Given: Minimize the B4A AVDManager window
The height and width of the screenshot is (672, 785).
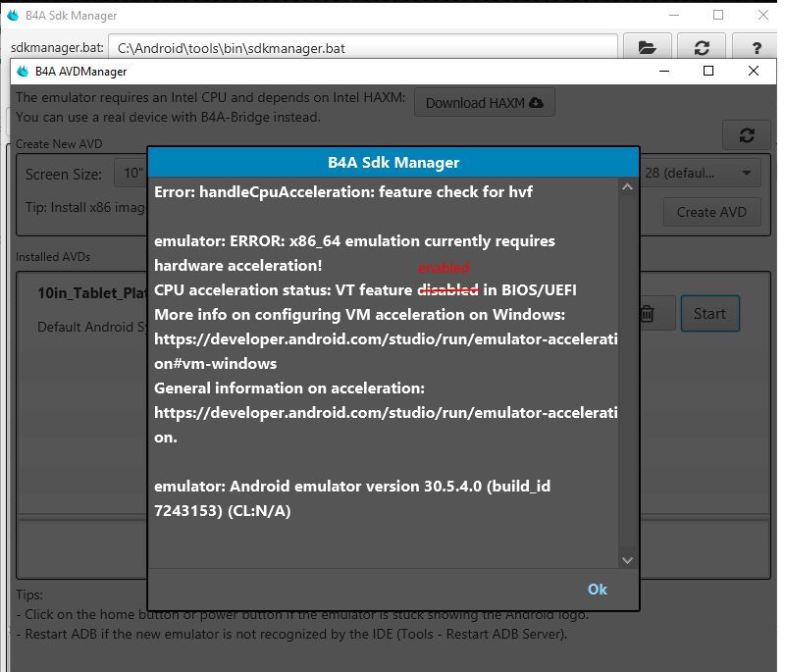Looking at the screenshot, I should 664,71.
